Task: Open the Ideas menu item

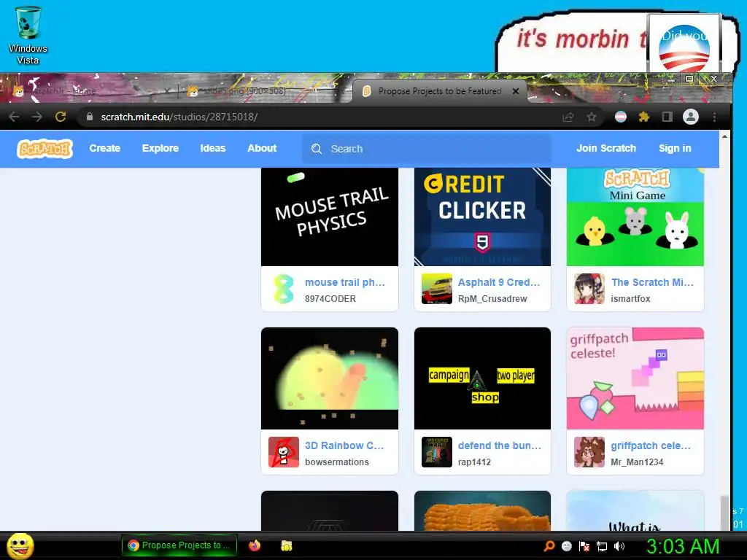Action: pos(212,148)
